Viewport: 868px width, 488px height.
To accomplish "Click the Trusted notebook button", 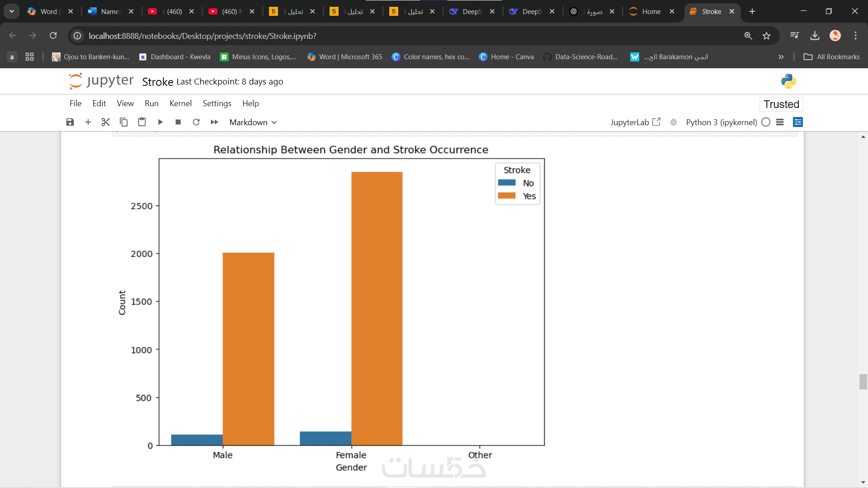I will click(781, 104).
